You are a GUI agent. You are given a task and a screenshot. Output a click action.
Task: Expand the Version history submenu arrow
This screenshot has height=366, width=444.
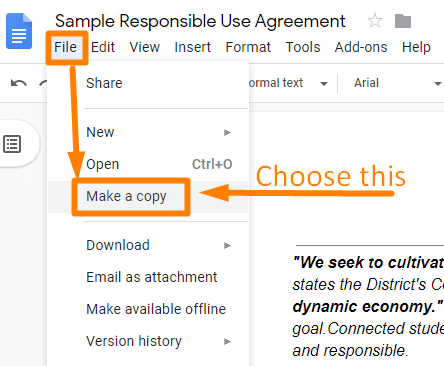tap(227, 341)
